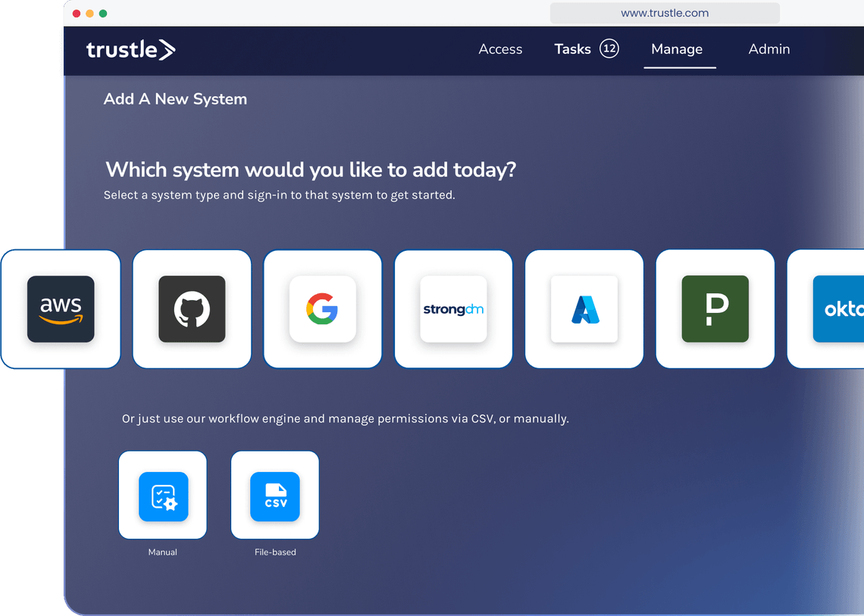Image resolution: width=864 pixels, height=616 pixels.
Task: Click the green maximize window button
Action: [103, 13]
